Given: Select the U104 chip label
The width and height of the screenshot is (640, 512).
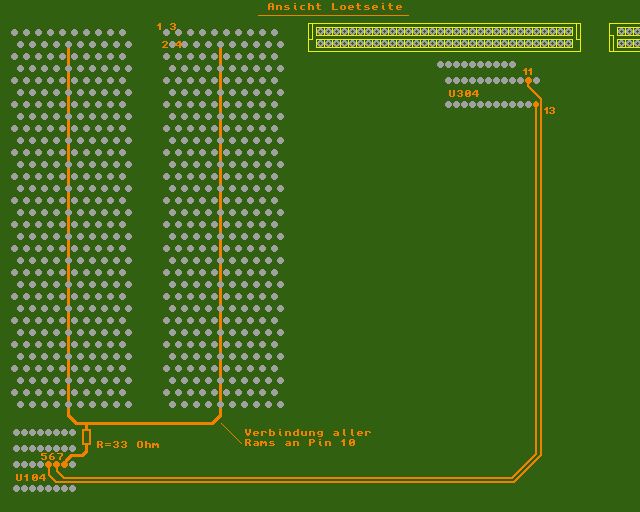Looking at the screenshot, I should [31, 477].
